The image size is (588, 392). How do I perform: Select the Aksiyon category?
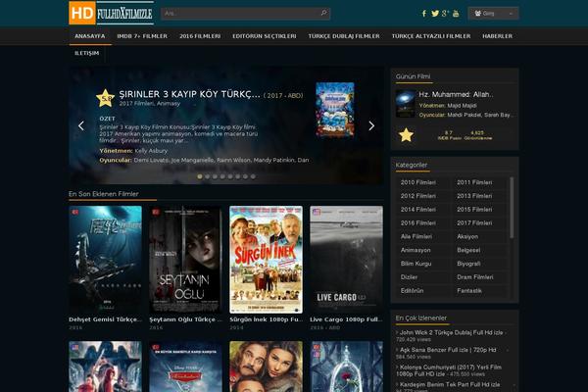click(x=467, y=236)
